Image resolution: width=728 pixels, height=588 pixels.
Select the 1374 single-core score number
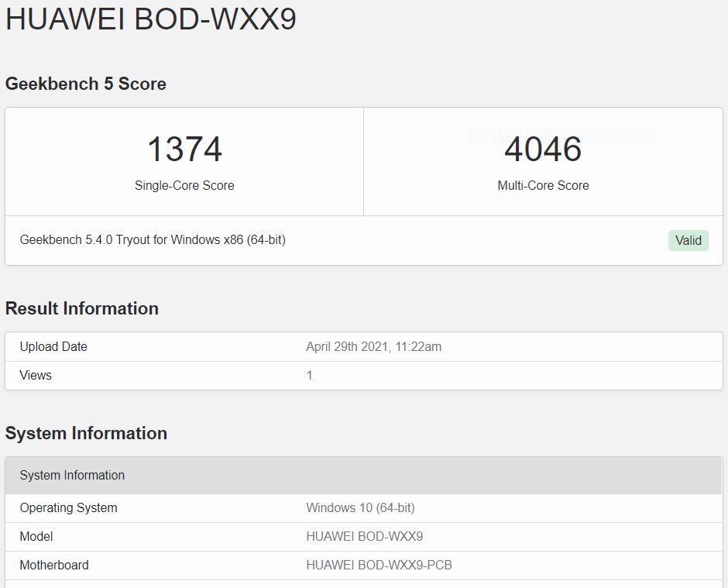click(184, 149)
